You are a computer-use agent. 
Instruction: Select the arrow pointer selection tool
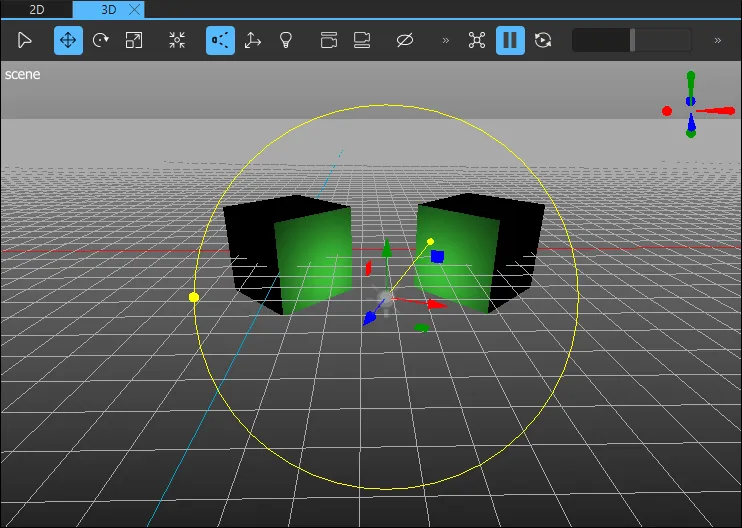pos(25,40)
